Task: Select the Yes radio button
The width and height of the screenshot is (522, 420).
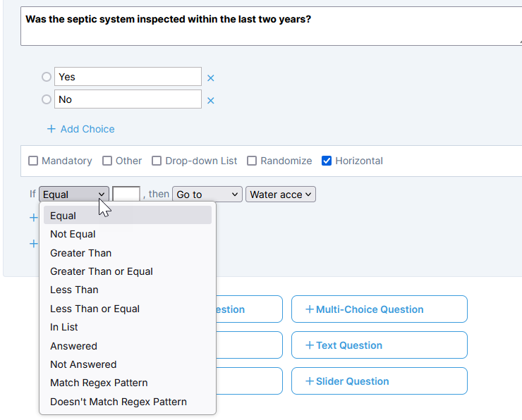Action: (x=47, y=77)
